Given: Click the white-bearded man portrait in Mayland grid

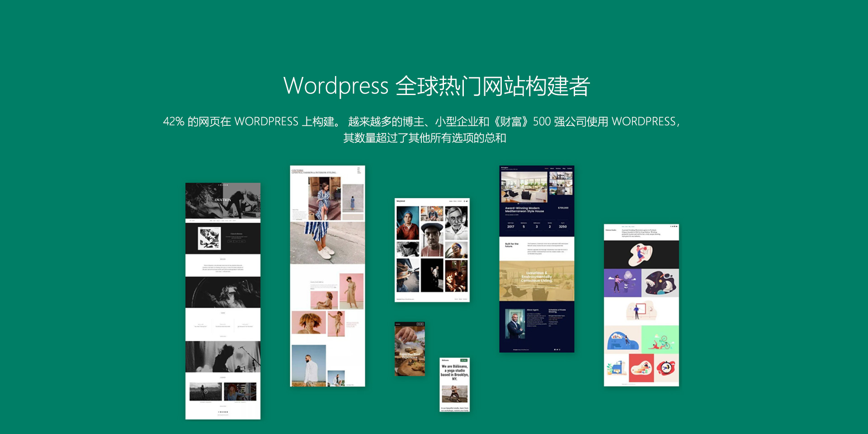Looking at the screenshot, I should [456, 222].
